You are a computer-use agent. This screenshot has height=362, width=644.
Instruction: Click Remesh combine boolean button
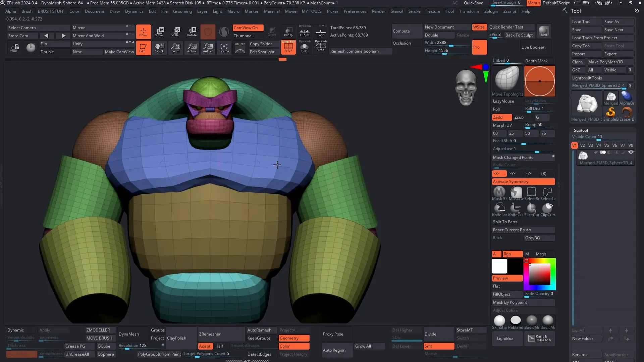[x=360, y=51]
